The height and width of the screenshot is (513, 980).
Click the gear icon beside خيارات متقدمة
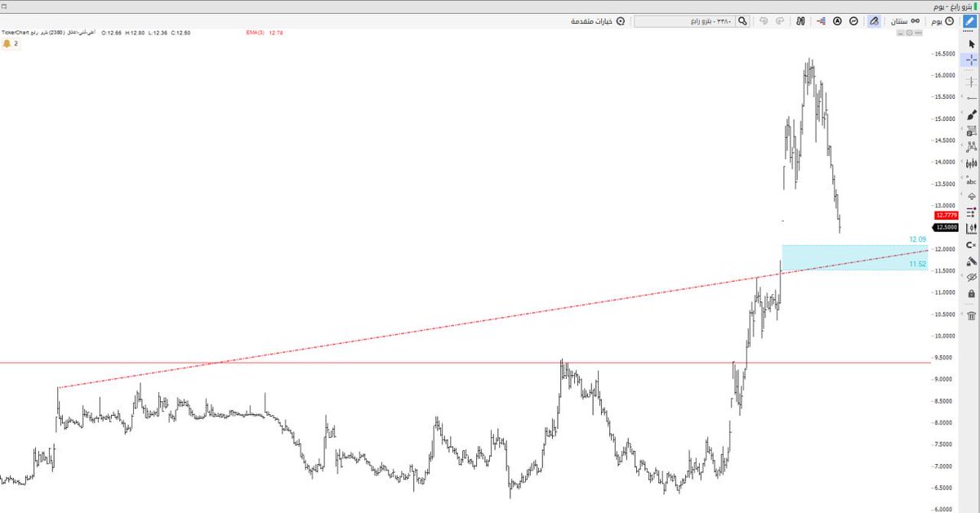tap(621, 21)
